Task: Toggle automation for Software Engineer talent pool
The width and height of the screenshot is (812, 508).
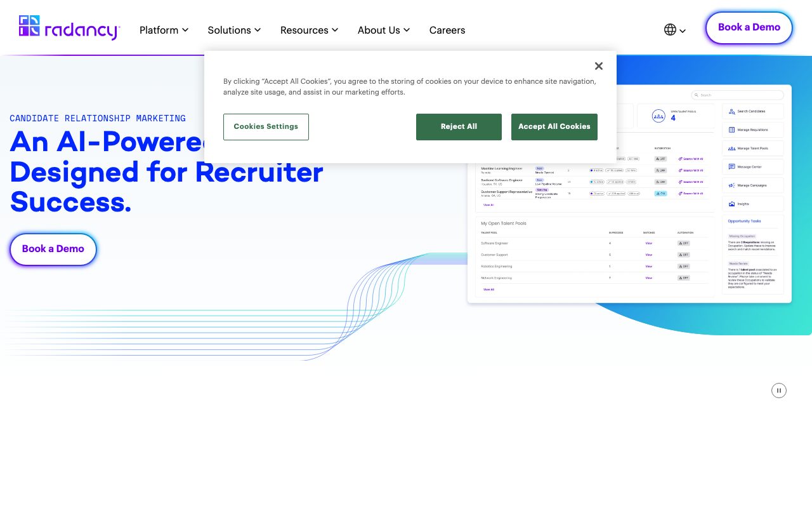Action: pos(683,243)
